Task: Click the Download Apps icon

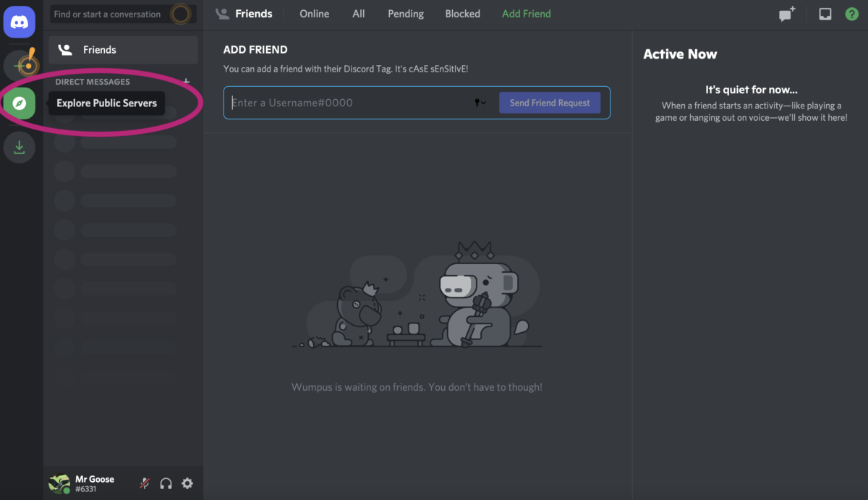Action: pos(20,148)
